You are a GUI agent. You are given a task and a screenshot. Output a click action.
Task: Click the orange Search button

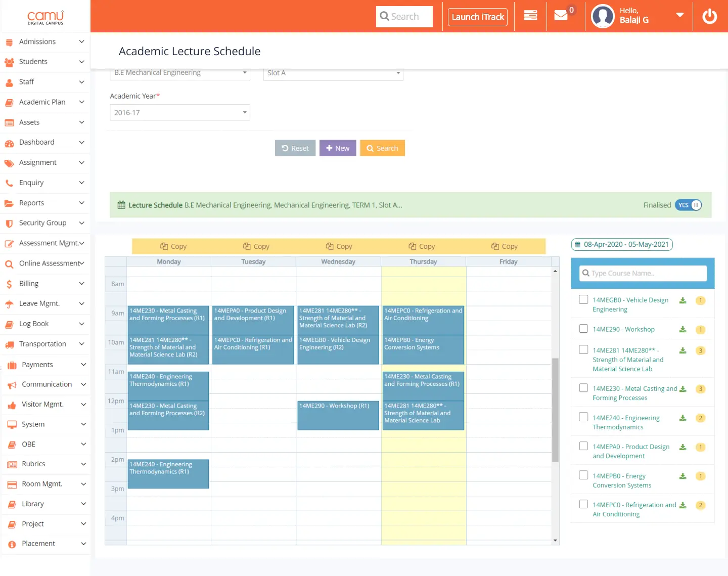tap(382, 148)
